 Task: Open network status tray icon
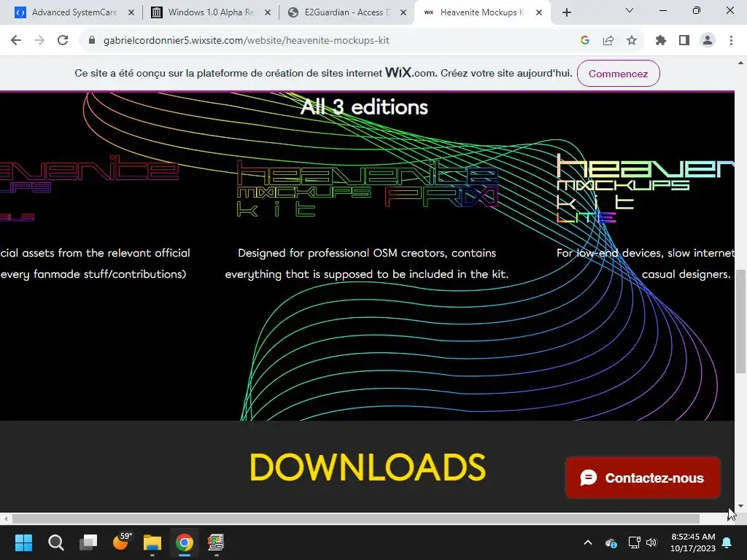(x=634, y=542)
